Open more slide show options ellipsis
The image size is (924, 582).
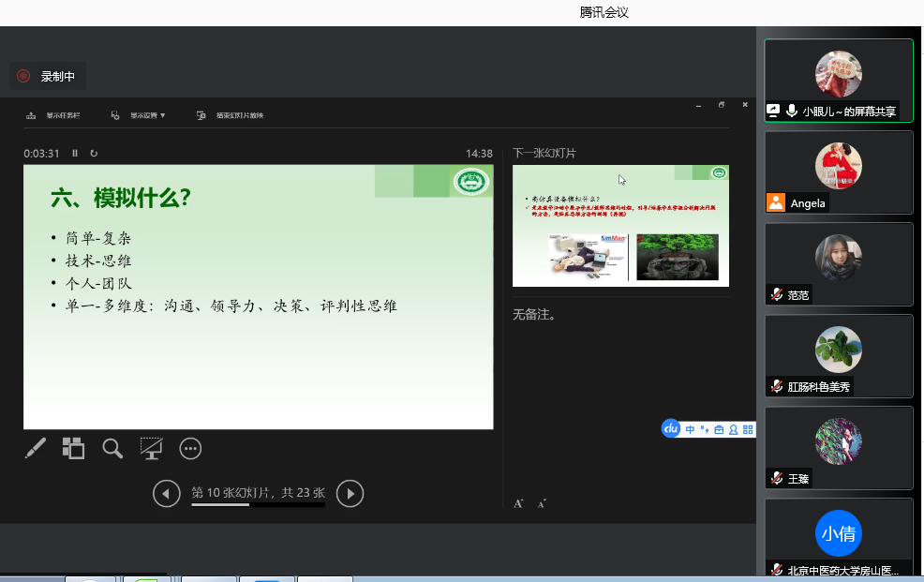[x=190, y=449]
